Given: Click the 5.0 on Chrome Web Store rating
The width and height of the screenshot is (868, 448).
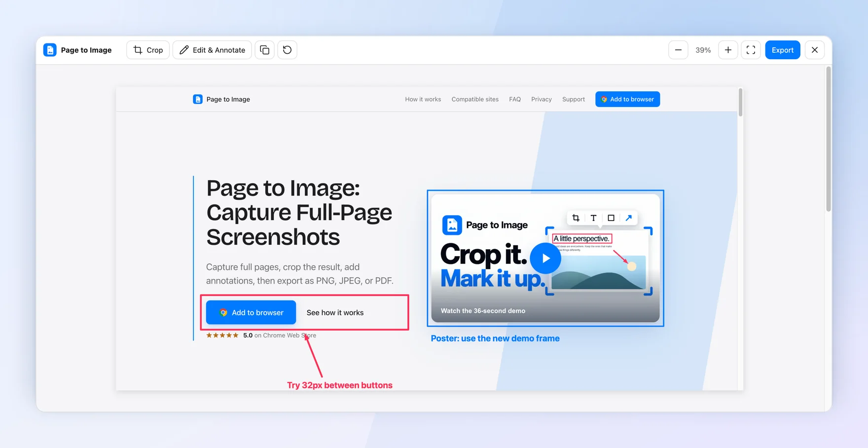Looking at the screenshot, I should point(280,335).
